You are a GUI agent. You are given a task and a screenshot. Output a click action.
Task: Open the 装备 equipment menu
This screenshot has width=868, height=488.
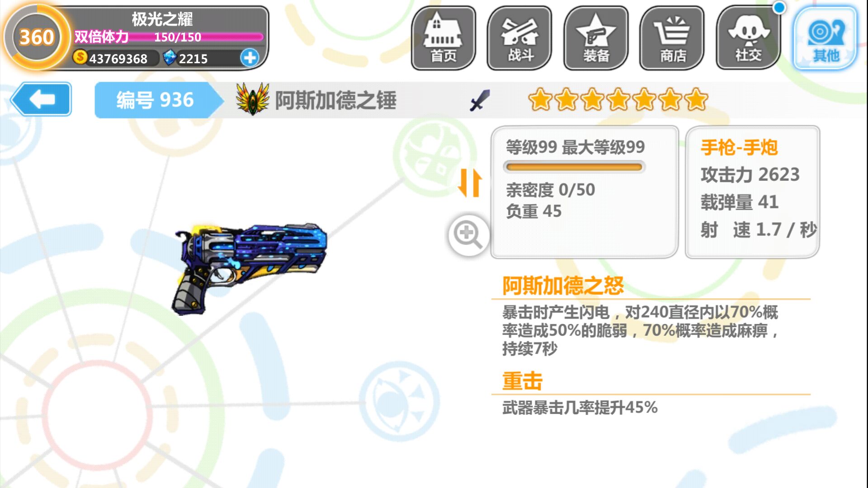(596, 38)
